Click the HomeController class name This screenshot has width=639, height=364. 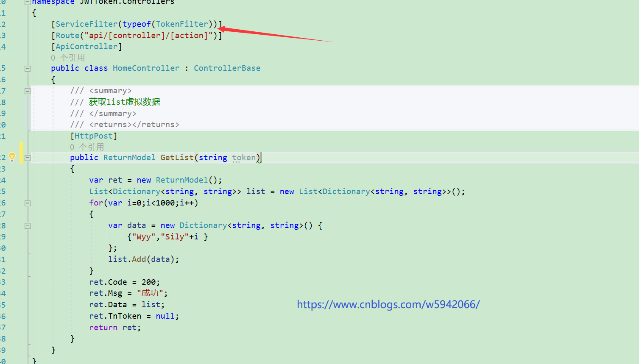pyautogui.click(x=146, y=68)
